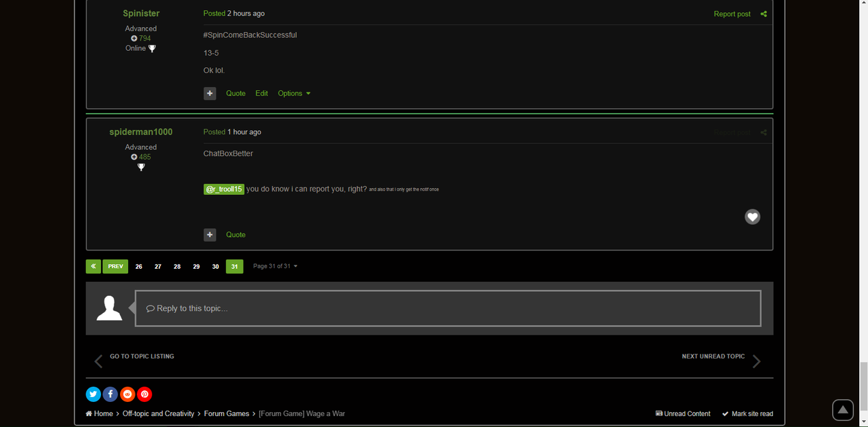The width and height of the screenshot is (868, 427).
Task: Click spiderman1000's reputation plus icon
Action: click(134, 157)
